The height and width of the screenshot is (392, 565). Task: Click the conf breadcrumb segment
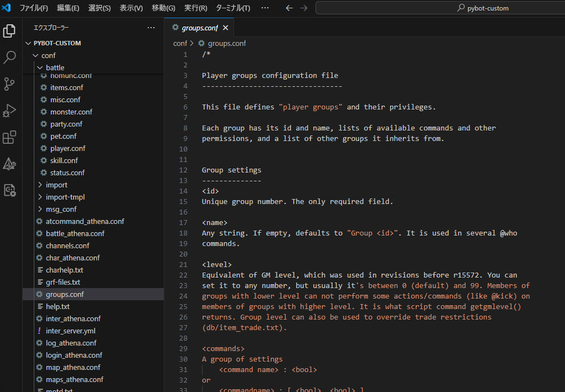tap(180, 43)
